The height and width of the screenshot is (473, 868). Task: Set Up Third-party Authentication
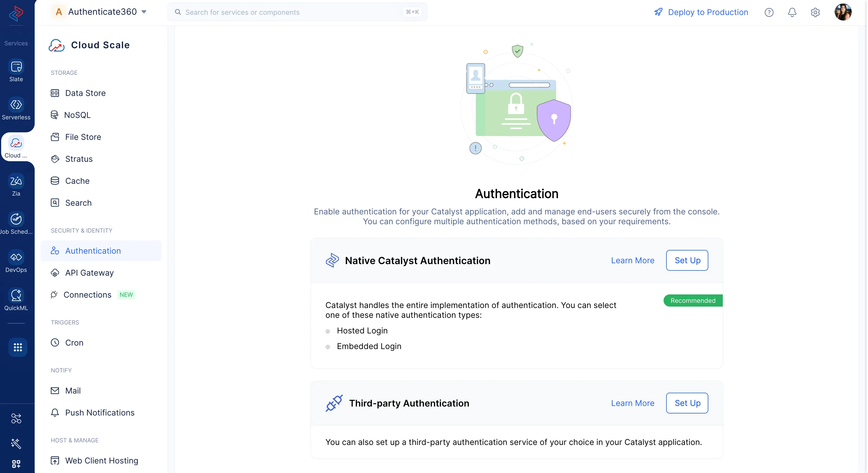coord(687,403)
